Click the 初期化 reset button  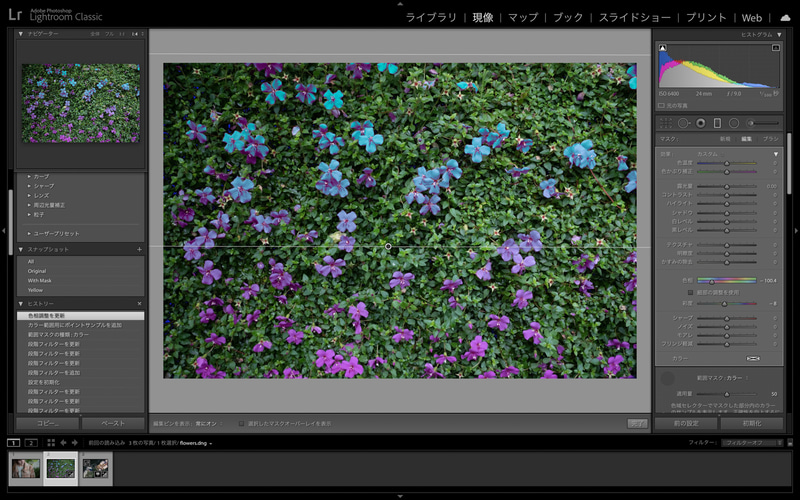752,423
